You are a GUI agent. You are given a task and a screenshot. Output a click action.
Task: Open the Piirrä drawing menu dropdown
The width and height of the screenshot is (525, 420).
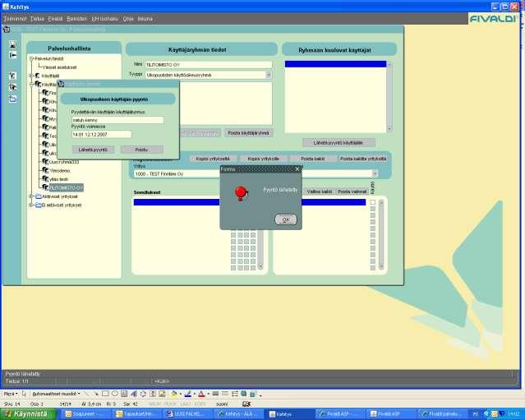pyautogui.click(x=11, y=394)
